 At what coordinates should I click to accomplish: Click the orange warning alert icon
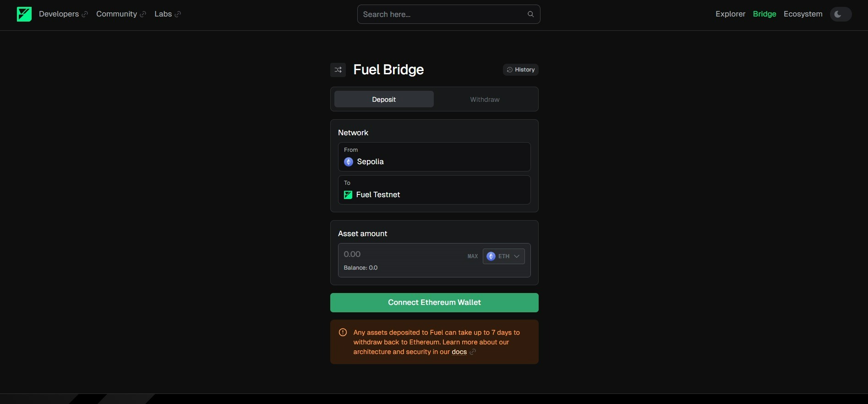pyautogui.click(x=343, y=332)
